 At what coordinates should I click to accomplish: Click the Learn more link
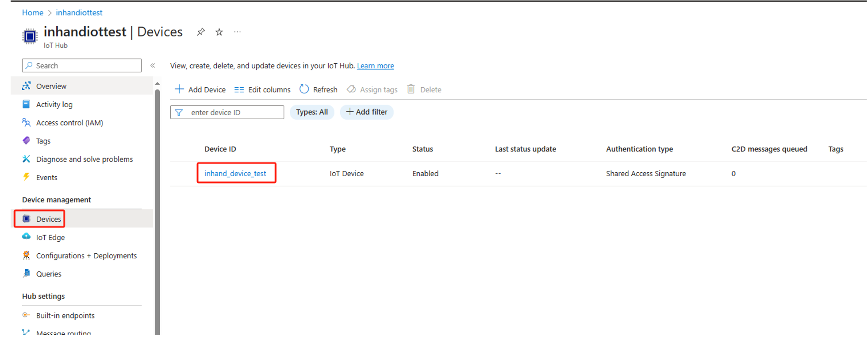pyautogui.click(x=375, y=66)
